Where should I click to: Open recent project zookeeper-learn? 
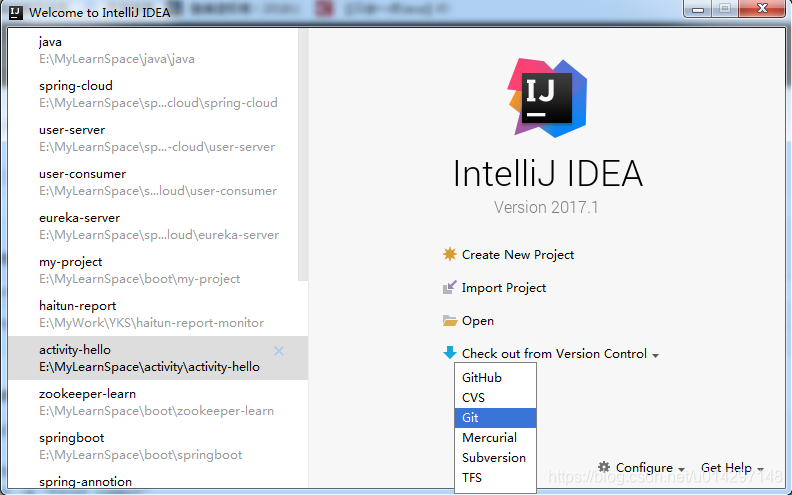[158, 402]
